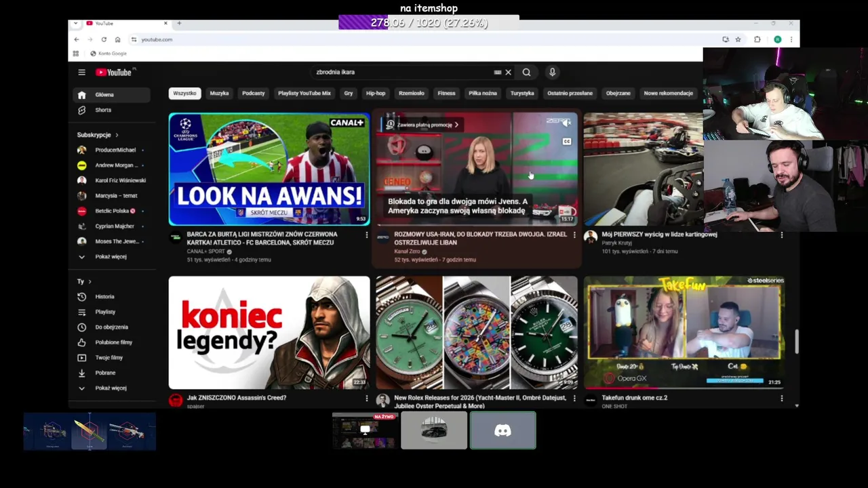868x488 pixels.
Task: Click the YouTube logo
Action: coord(113,73)
